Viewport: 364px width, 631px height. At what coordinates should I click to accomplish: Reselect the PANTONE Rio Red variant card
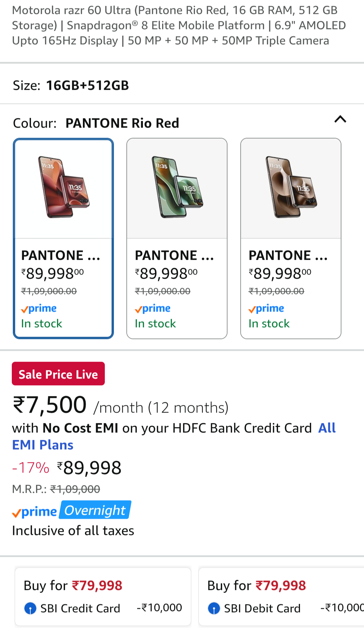(x=63, y=238)
